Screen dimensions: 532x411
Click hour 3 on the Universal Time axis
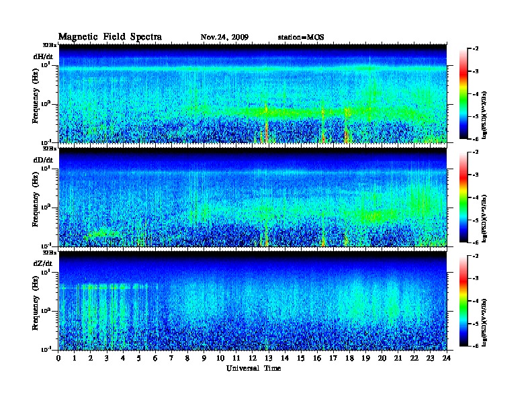107,358
